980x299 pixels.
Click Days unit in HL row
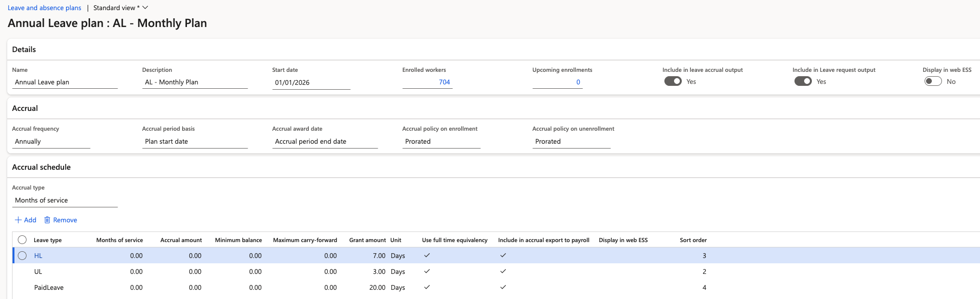[x=398, y=256]
